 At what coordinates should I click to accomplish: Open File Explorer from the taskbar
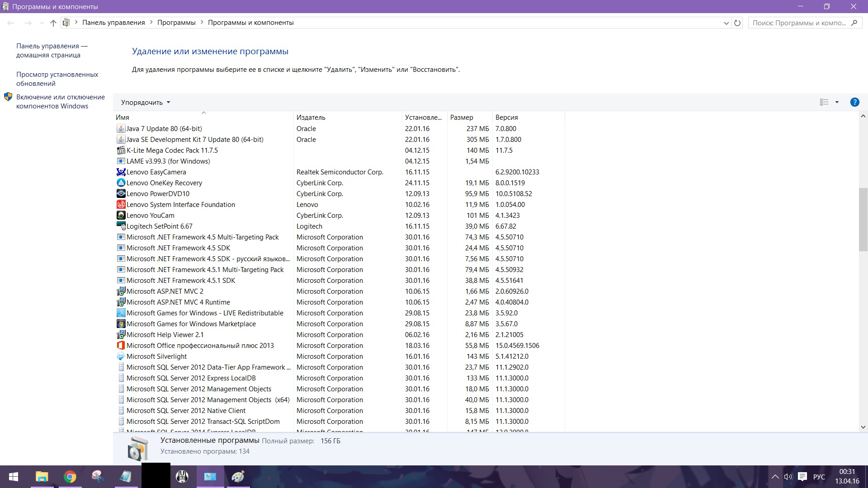tap(42, 477)
